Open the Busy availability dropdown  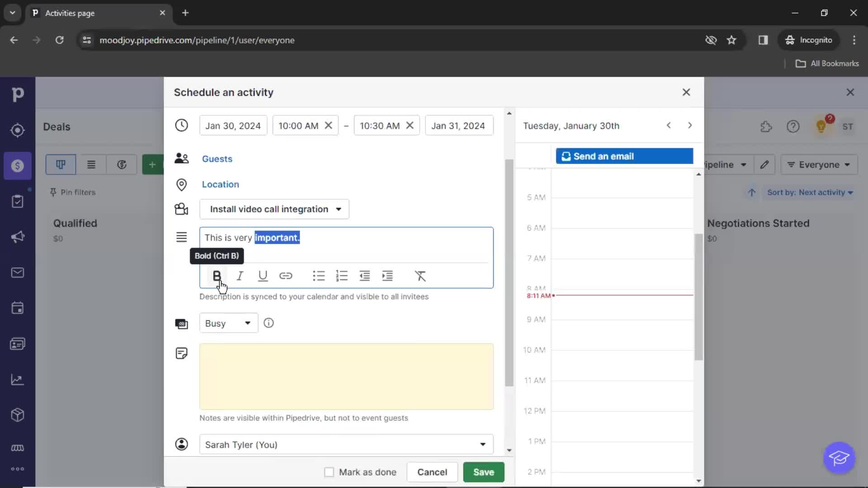229,323
